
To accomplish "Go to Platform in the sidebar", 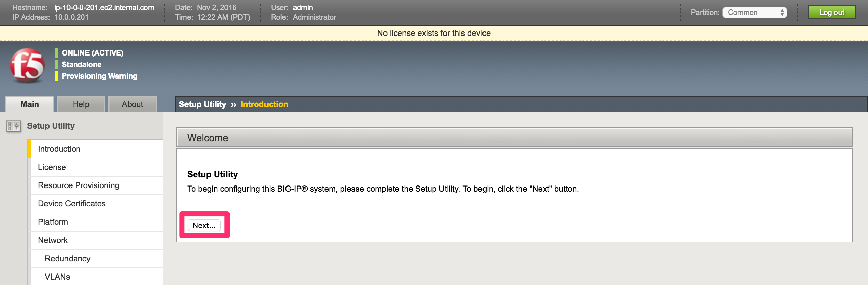I will (x=97, y=222).
